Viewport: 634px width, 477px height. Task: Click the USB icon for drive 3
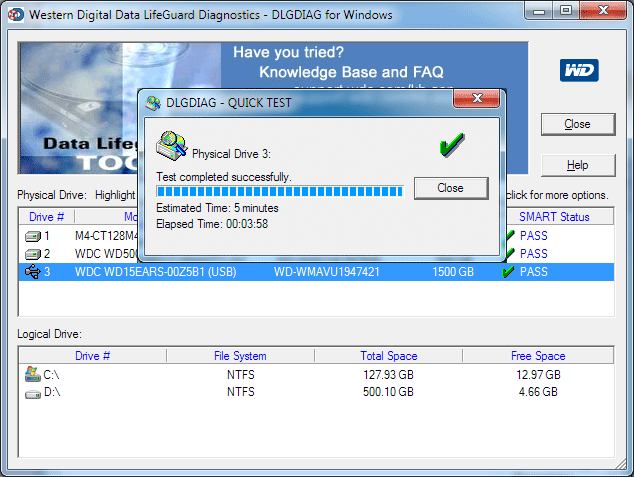coord(34,272)
